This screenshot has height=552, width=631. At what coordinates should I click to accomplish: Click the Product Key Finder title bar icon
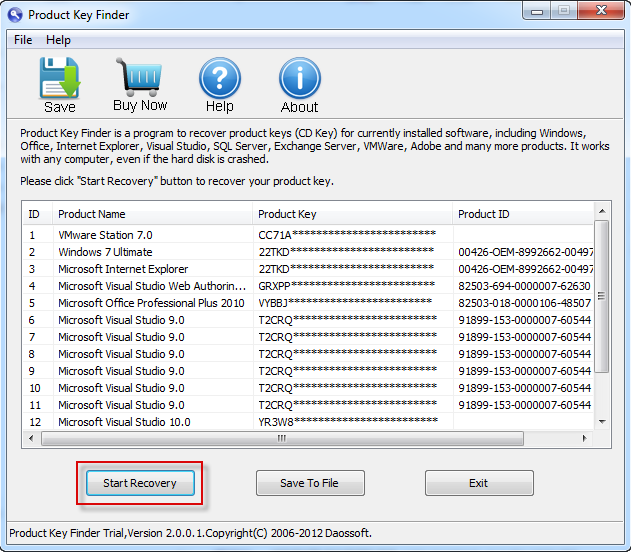pos(15,14)
